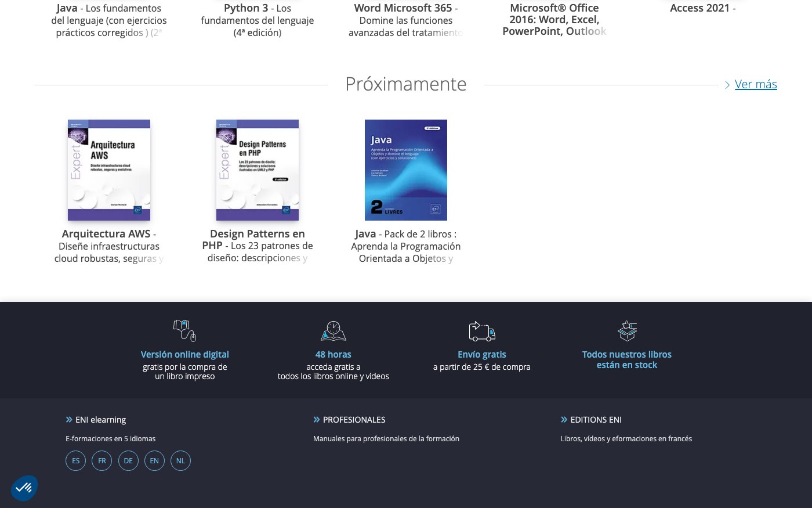Click PROFESIONALES footer link
This screenshot has width=812, height=508.
(354, 420)
